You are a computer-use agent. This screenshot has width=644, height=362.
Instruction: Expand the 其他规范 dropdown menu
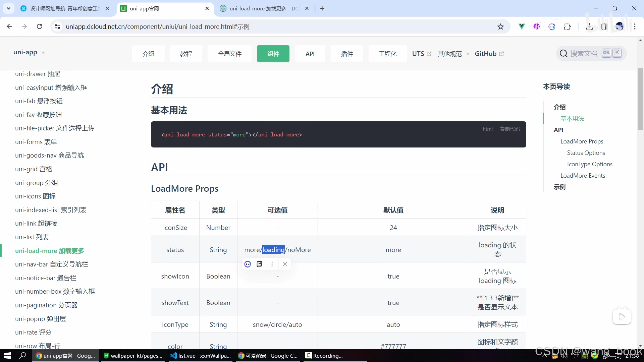click(x=453, y=54)
